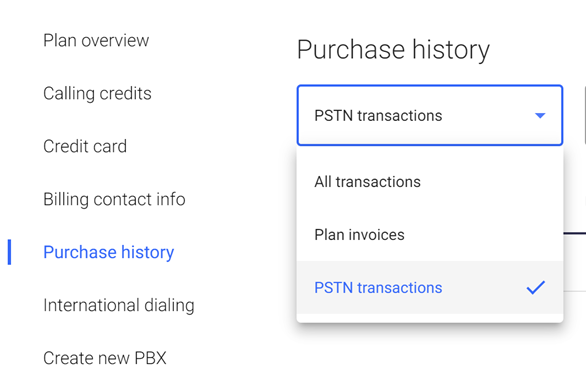Image resolution: width=586 pixels, height=374 pixels.
Task: Click the Purchase history page heading
Action: 393,50
